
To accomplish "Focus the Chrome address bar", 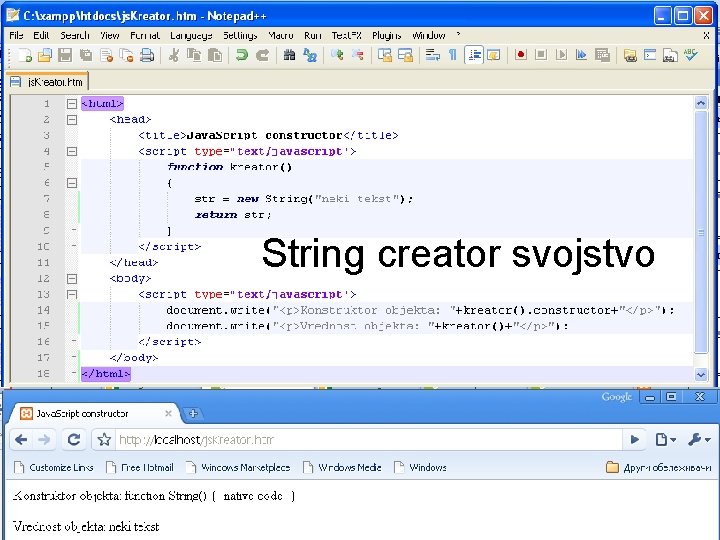I will coord(367,440).
